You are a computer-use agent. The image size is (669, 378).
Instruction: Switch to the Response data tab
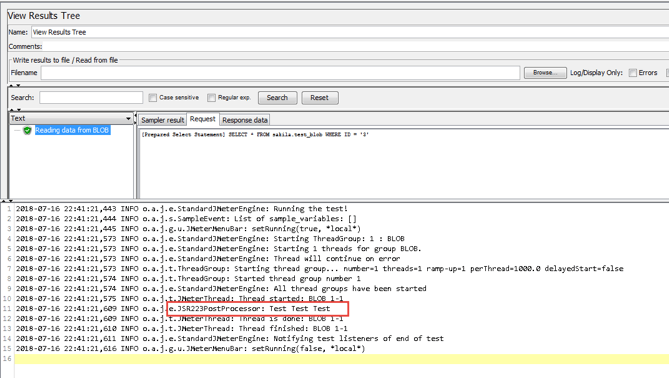245,120
